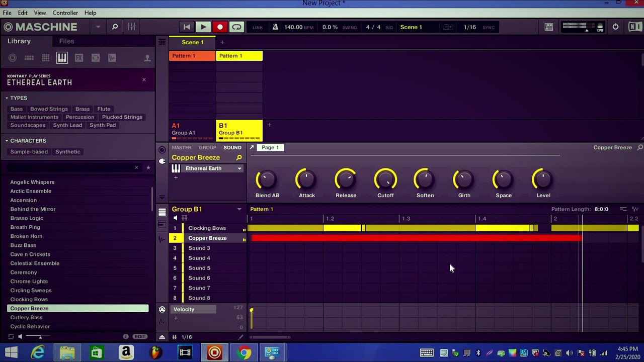Toggle the mixer view icon
644x362 pixels.
pos(131,27)
